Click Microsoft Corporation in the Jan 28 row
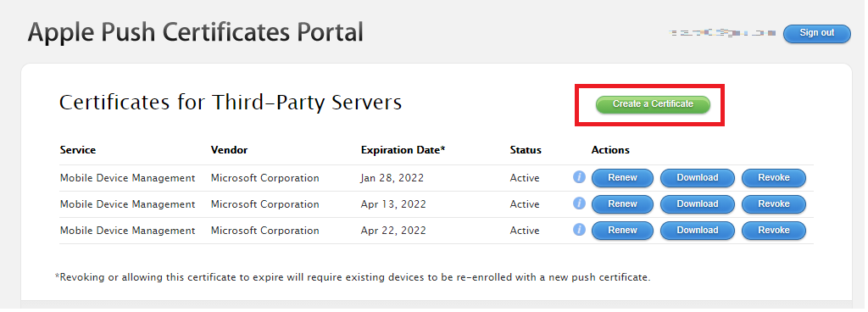This screenshot has width=868, height=312. pyautogui.click(x=264, y=178)
